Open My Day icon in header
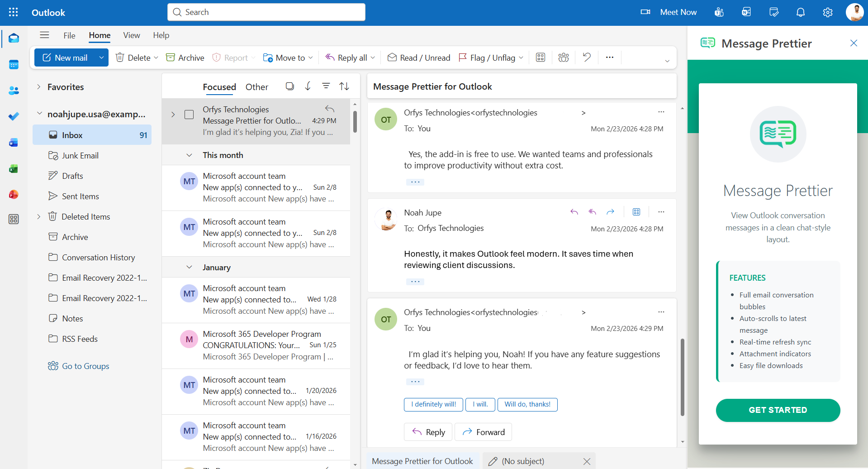The width and height of the screenshot is (868, 469). click(774, 12)
